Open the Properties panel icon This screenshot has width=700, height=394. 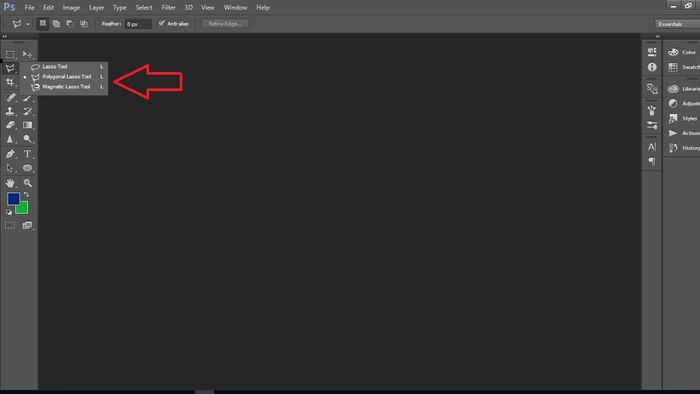click(x=652, y=52)
